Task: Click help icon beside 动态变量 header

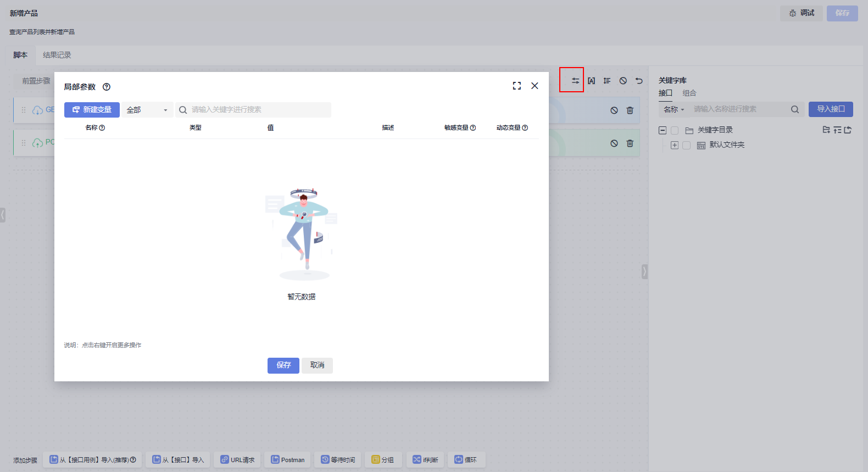Action: (525, 128)
